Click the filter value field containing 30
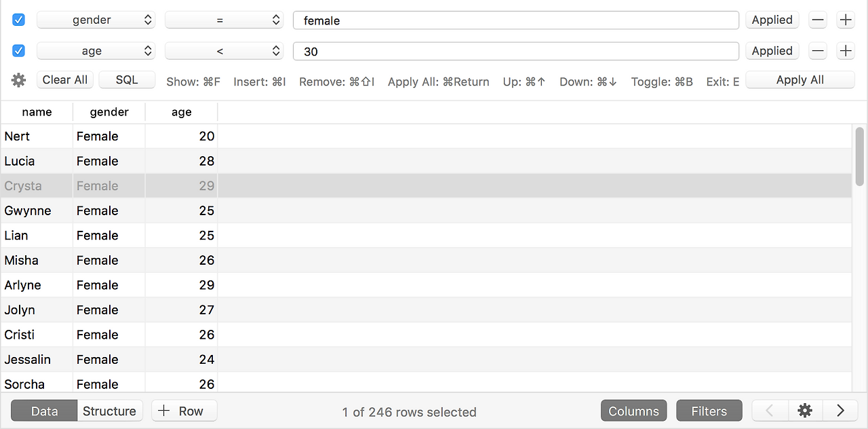 click(x=515, y=51)
